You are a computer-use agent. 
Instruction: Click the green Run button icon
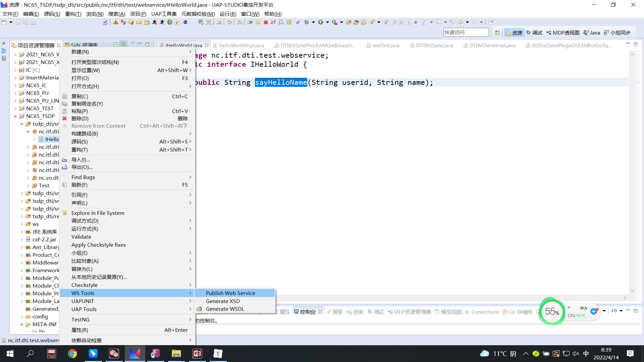click(x=321, y=22)
